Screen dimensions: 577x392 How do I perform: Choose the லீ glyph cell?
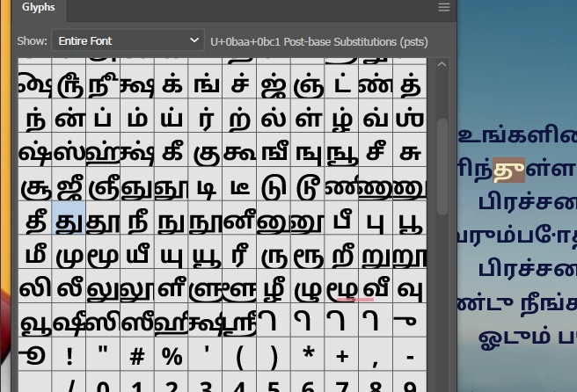click(69, 287)
